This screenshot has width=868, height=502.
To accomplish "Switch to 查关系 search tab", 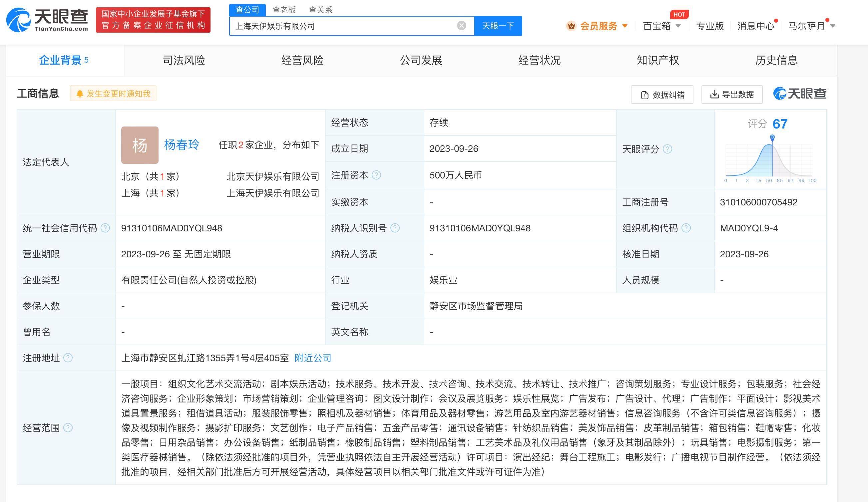I will coord(321,10).
